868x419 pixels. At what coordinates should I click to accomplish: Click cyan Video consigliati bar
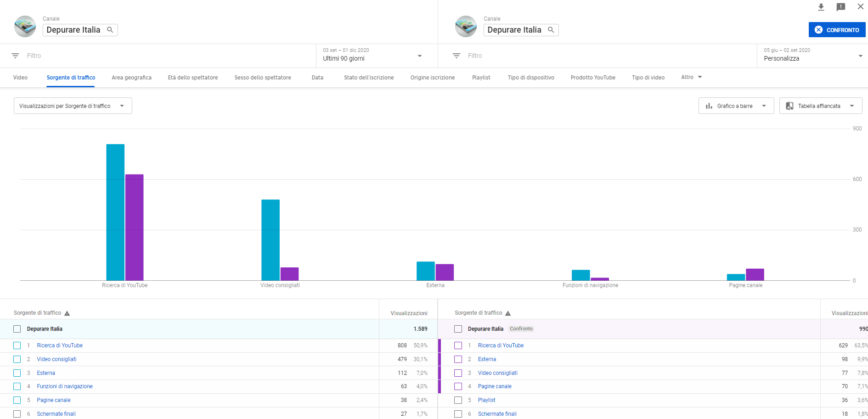[271, 240]
